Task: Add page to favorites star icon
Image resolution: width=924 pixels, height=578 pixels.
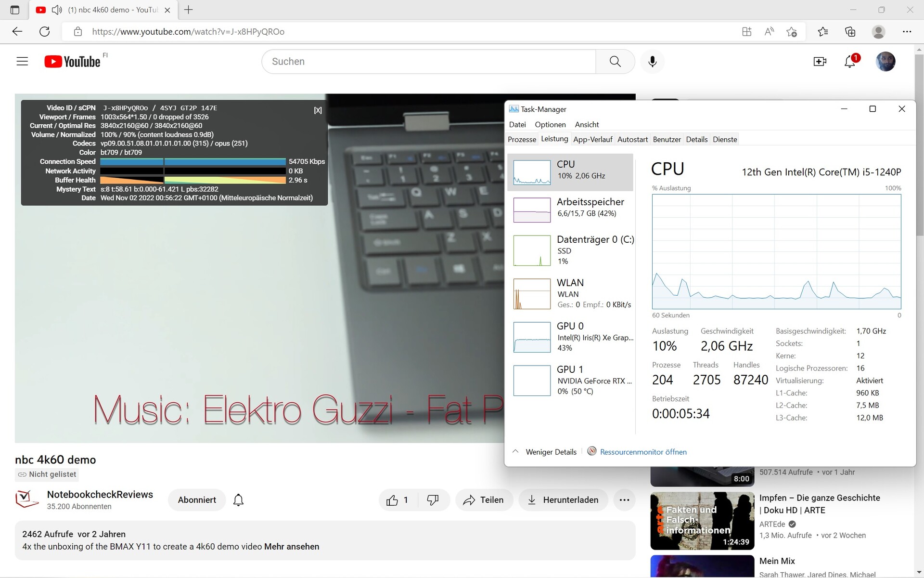Action: pyautogui.click(x=792, y=32)
